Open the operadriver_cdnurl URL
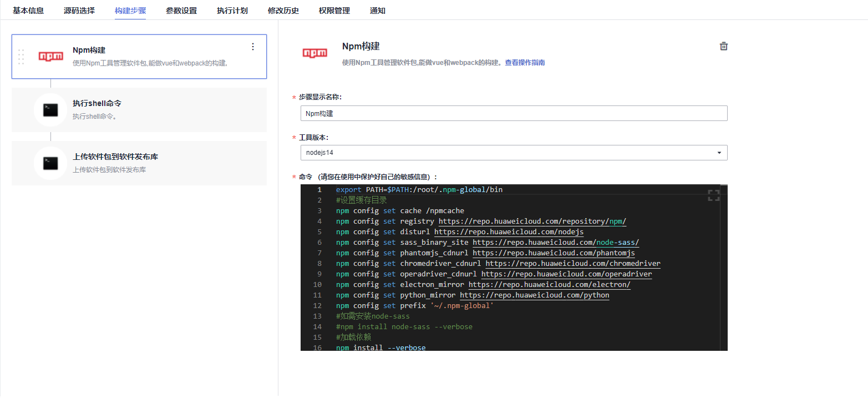868x398 pixels. (566, 274)
